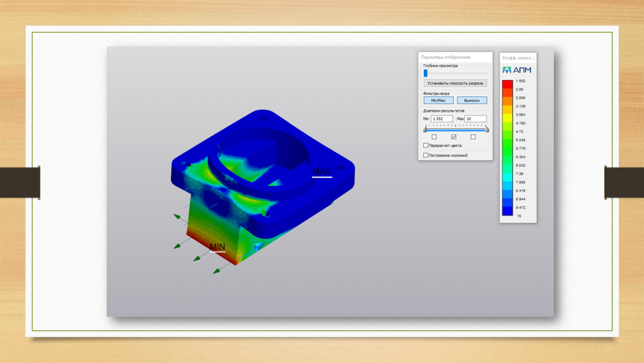The image size is (644, 363).
Task: Click the Min value field showing 1.552
Action: click(x=442, y=119)
